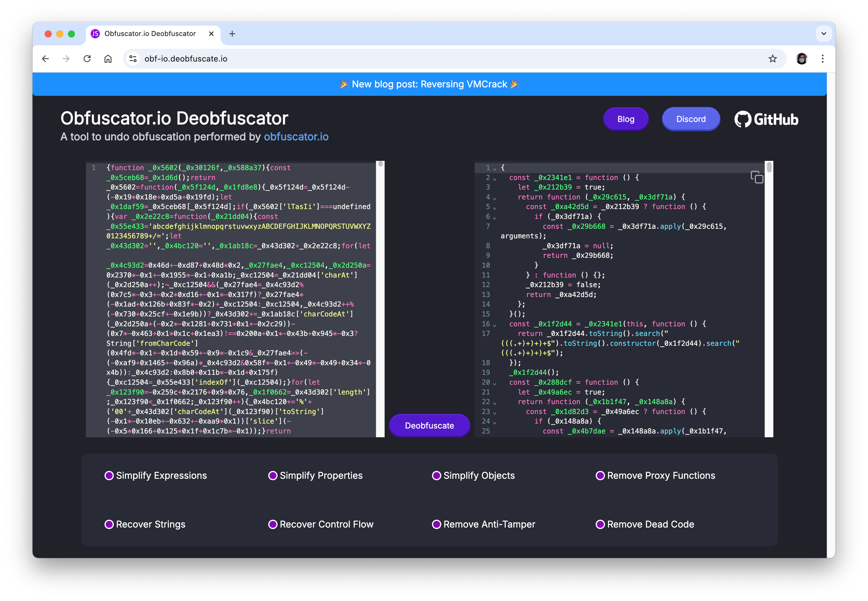Click input editor line number 1

click(x=93, y=168)
